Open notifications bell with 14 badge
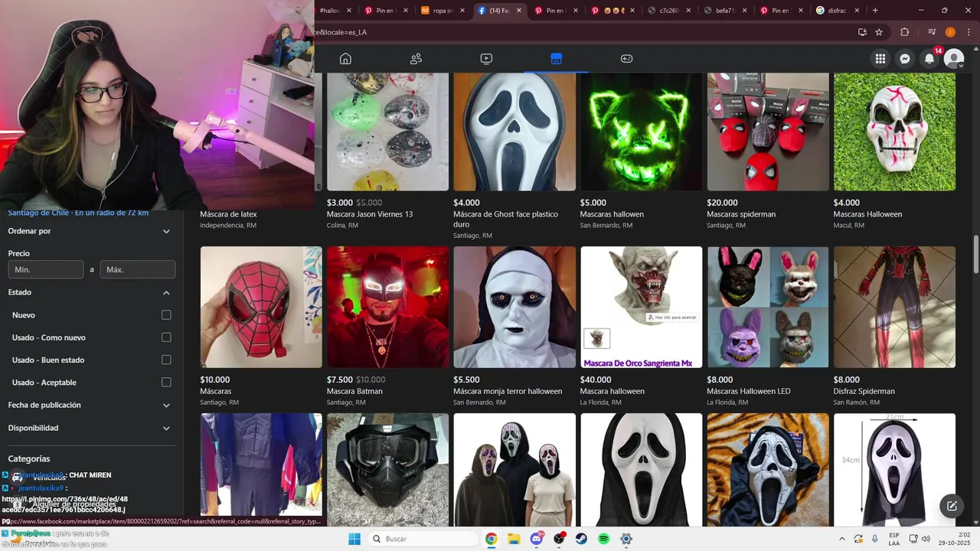 coord(929,59)
